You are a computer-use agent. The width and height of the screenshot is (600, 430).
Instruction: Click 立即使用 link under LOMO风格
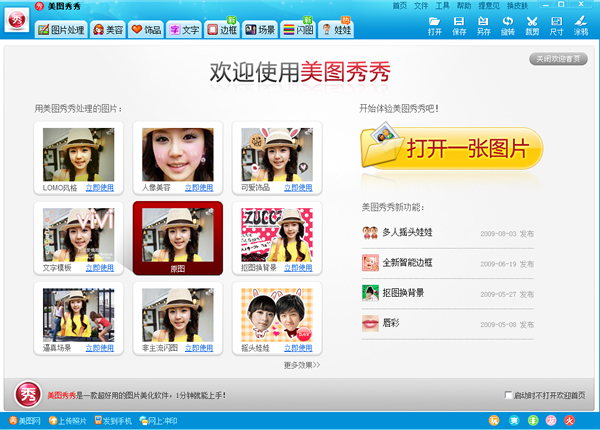coord(99,187)
